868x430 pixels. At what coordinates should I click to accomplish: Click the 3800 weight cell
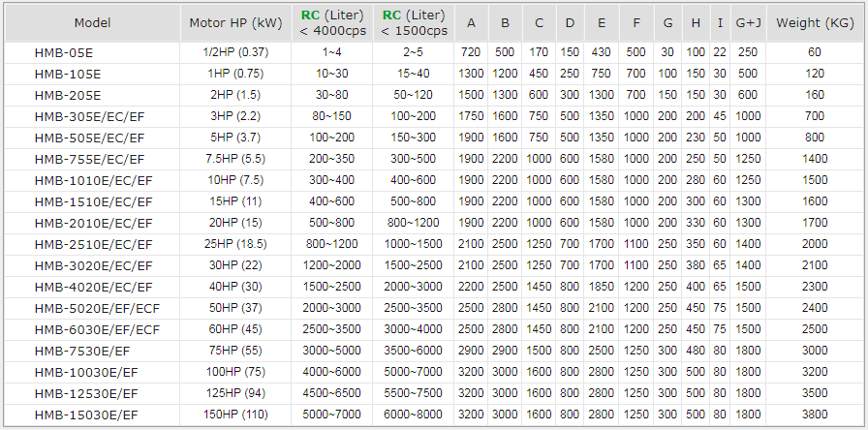[x=815, y=415]
